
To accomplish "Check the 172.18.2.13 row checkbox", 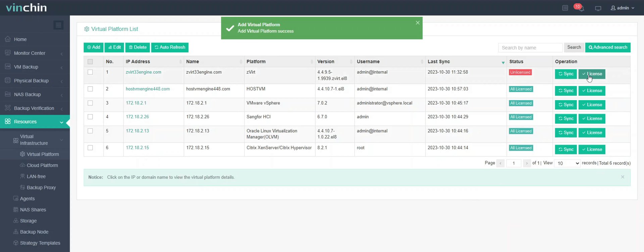I will click(90, 131).
